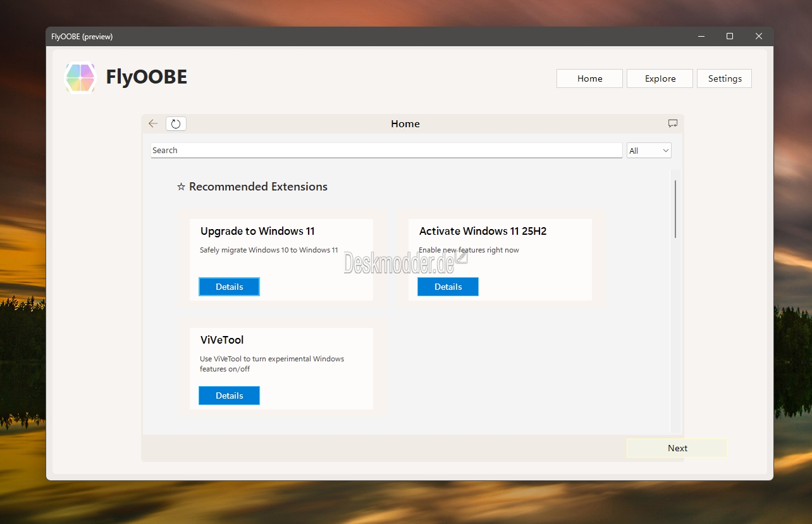Select the Upgrade to Windows 11 card title
The height and width of the screenshot is (524, 812).
257,231
